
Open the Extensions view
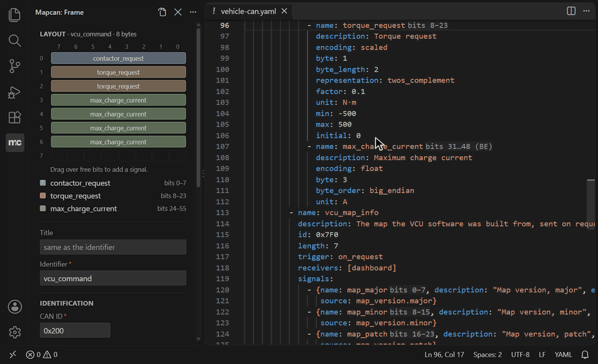click(x=14, y=117)
